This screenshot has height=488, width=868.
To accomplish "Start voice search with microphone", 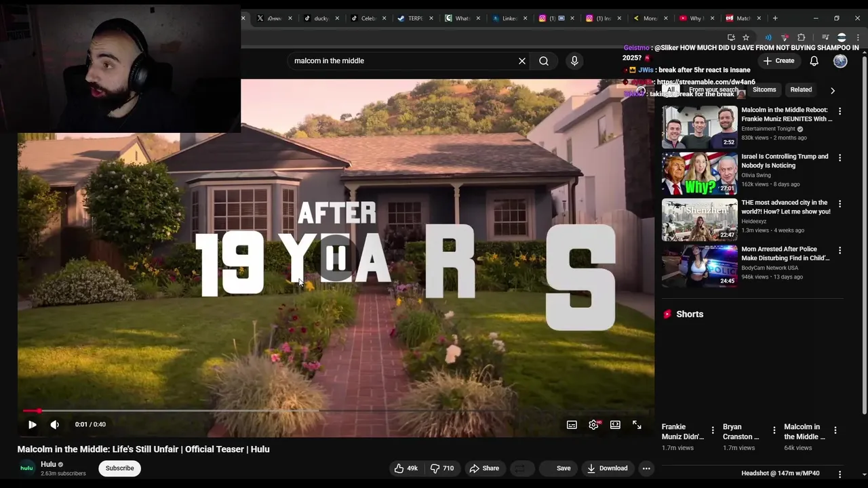I will [574, 61].
